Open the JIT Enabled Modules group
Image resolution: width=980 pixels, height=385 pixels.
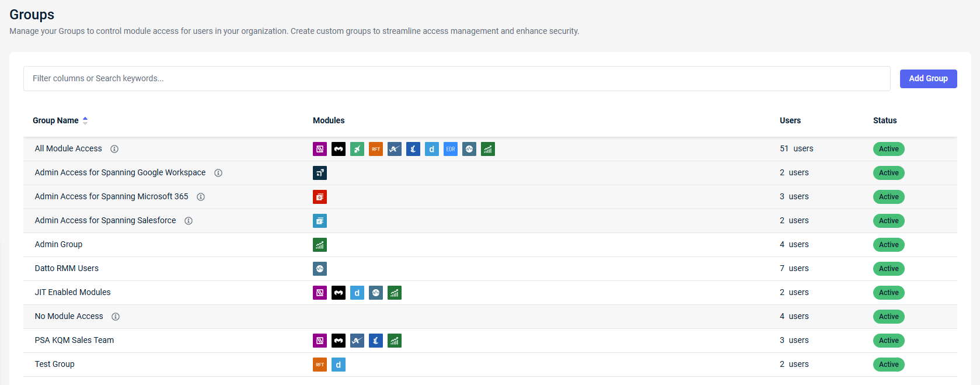click(72, 292)
